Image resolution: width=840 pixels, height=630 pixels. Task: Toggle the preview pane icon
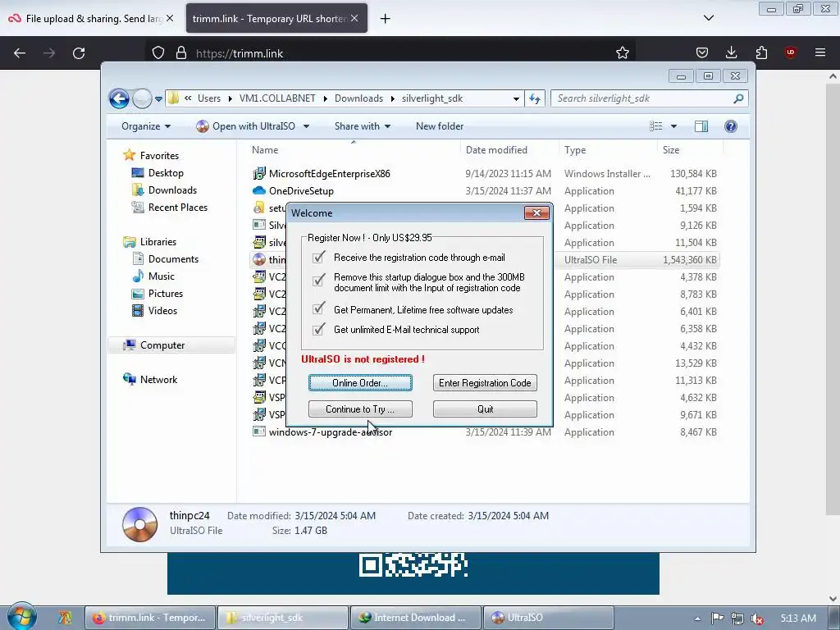point(701,126)
